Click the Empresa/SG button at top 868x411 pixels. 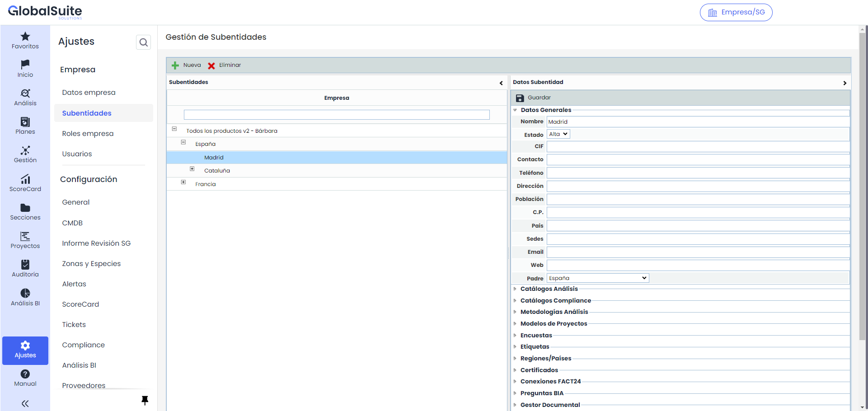point(736,12)
